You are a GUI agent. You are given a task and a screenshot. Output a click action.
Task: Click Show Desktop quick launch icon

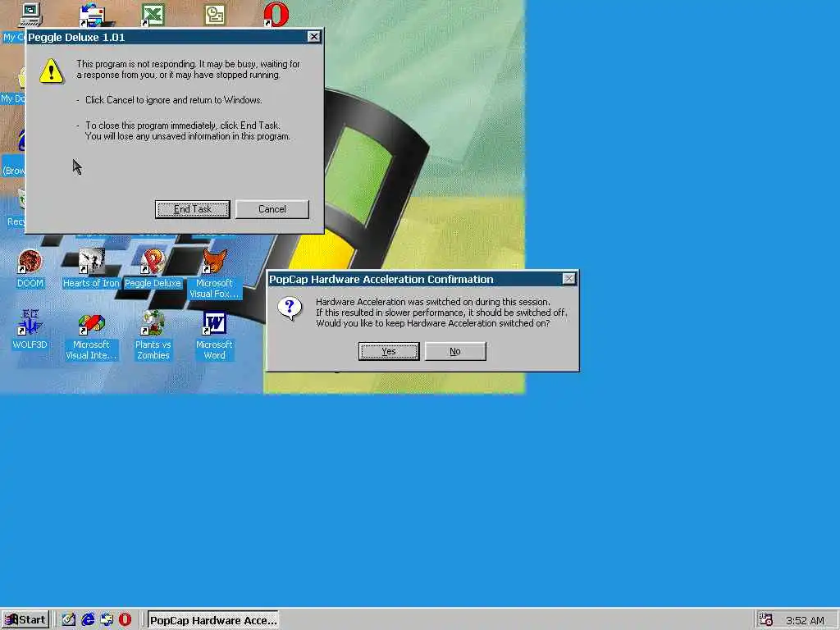pyautogui.click(x=69, y=620)
